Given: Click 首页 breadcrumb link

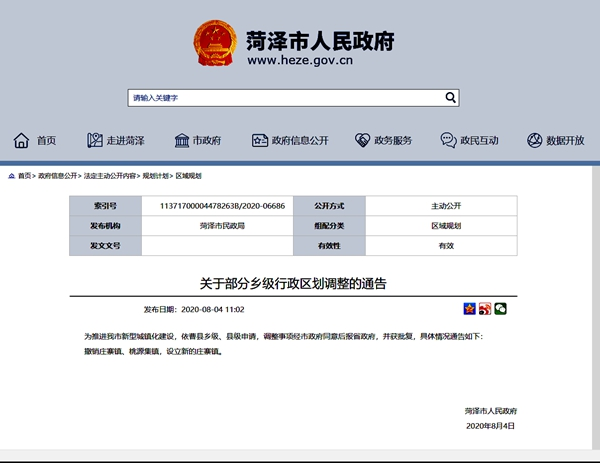Looking at the screenshot, I should tap(24, 176).
